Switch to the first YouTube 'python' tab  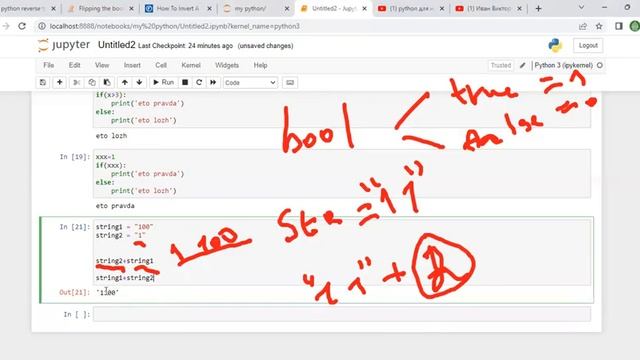tap(410, 9)
